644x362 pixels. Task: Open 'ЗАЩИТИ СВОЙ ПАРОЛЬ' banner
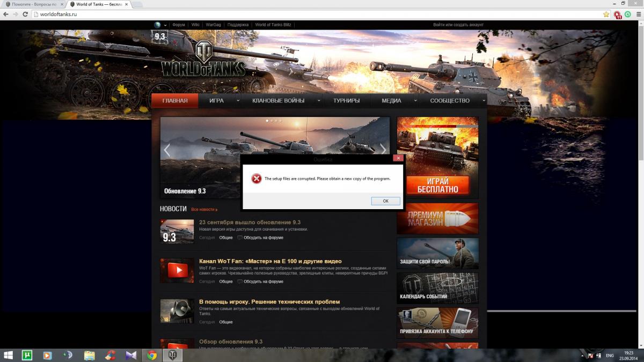click(x=437, y=253)
